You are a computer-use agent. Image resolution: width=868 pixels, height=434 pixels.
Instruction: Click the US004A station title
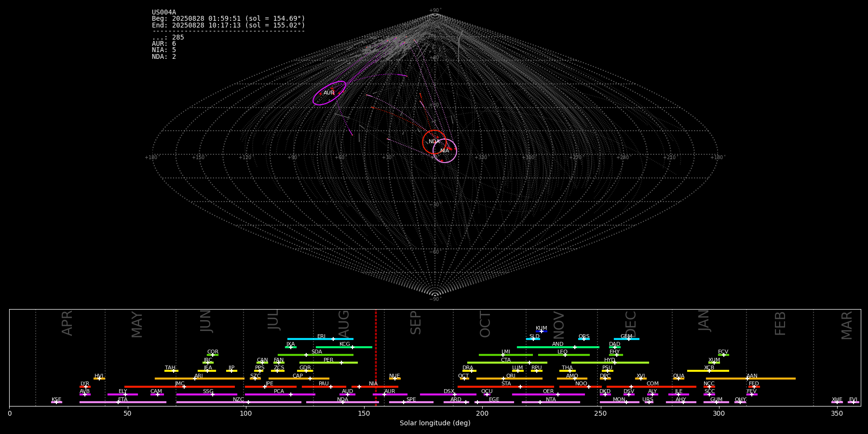[x=164, y=13]
